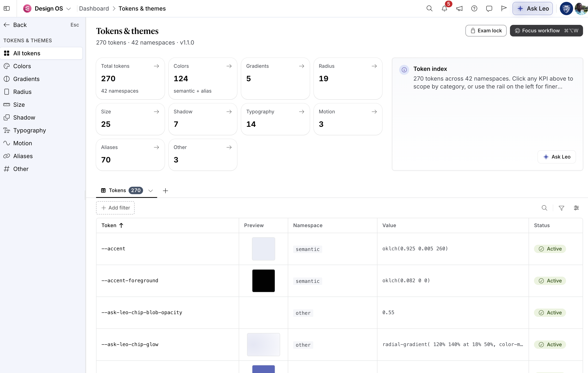Click the --ask-leo-chip-blob-opacity token name

(142, 312)
